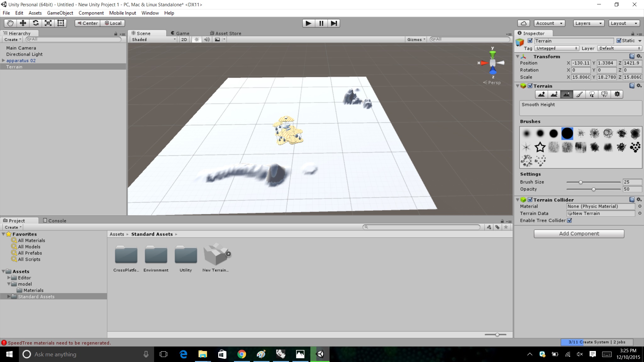Click the Pause button in the toolbar
This screenshot has width=644, height=362.
pyautogui.click(x=321, y=23)
